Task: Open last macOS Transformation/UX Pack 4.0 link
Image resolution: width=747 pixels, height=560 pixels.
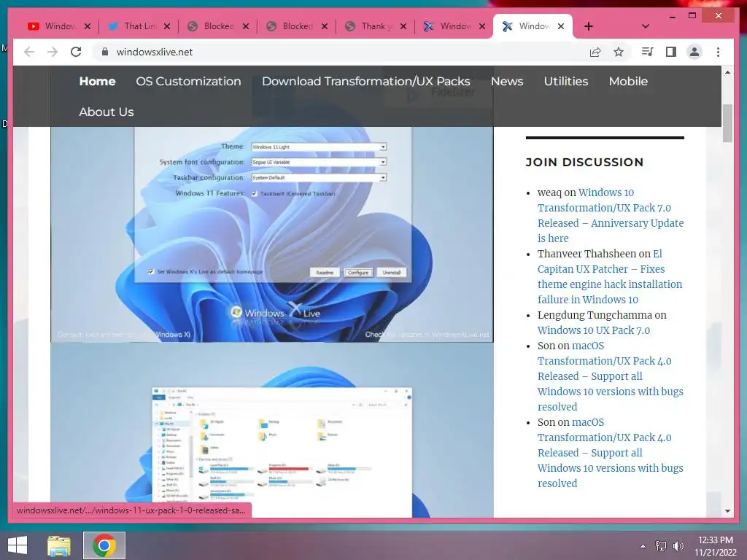Action: pyautogui.click(x=611, y=453)
